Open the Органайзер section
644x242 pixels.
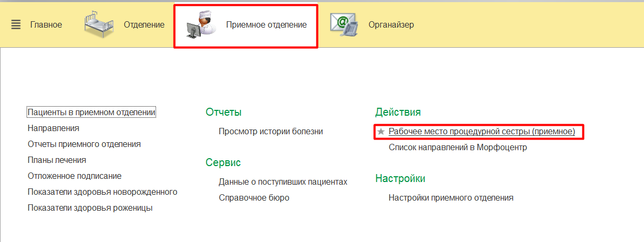click(391, 25)
